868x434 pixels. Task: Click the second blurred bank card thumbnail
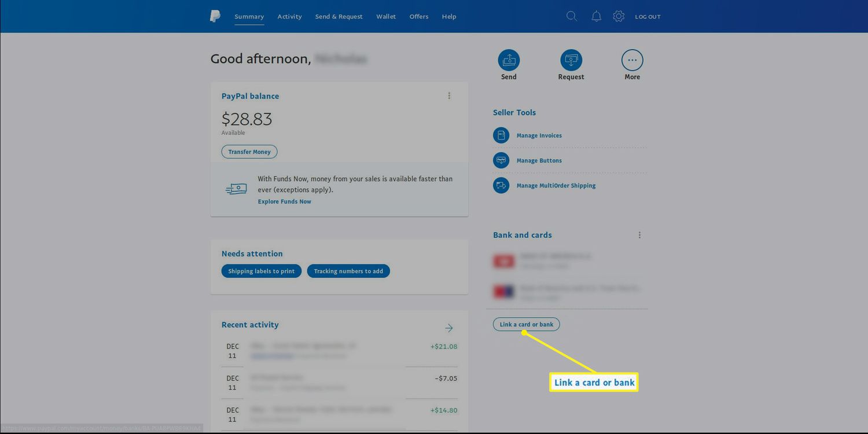(x=503, y=291)
